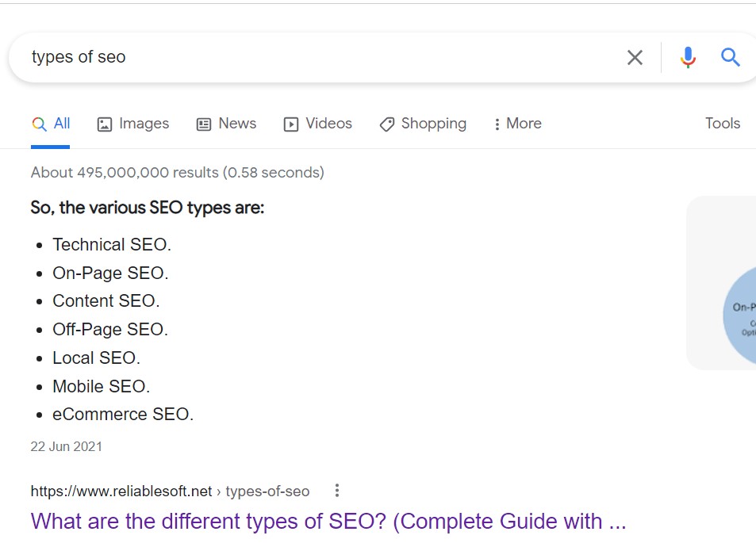Click the Shopping price-tag icon

386,124
